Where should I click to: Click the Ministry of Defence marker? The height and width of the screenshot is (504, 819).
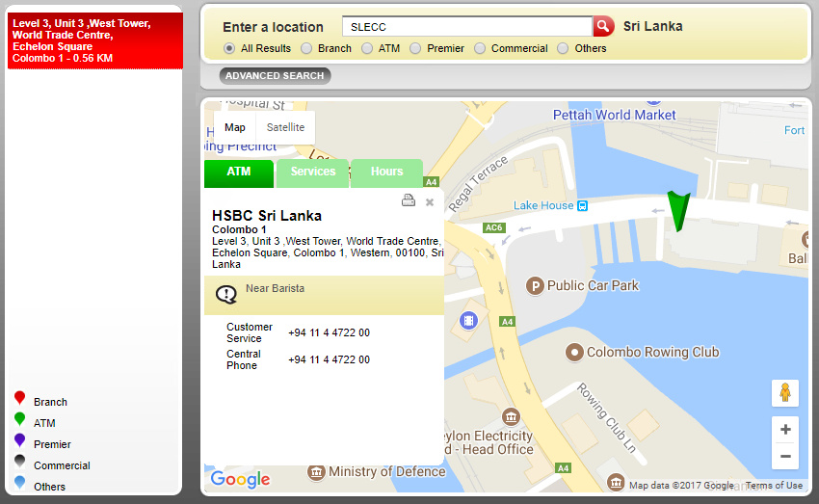316,472
